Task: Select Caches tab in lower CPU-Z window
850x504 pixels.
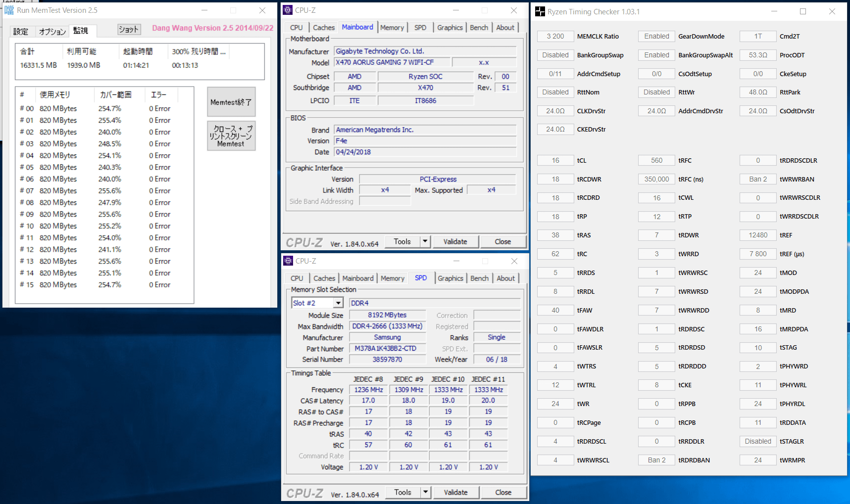Action: click(324, 278)
